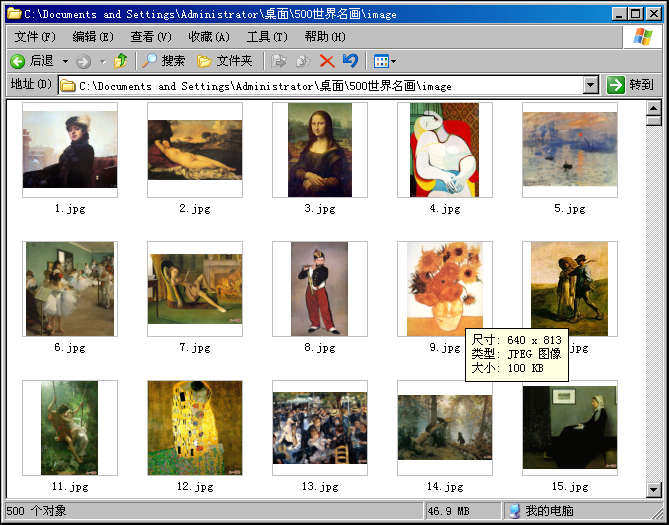669x525 pixels.
Task: Click the file name 3.jpg
Action: pyautogui.click(x=320, y=209)
